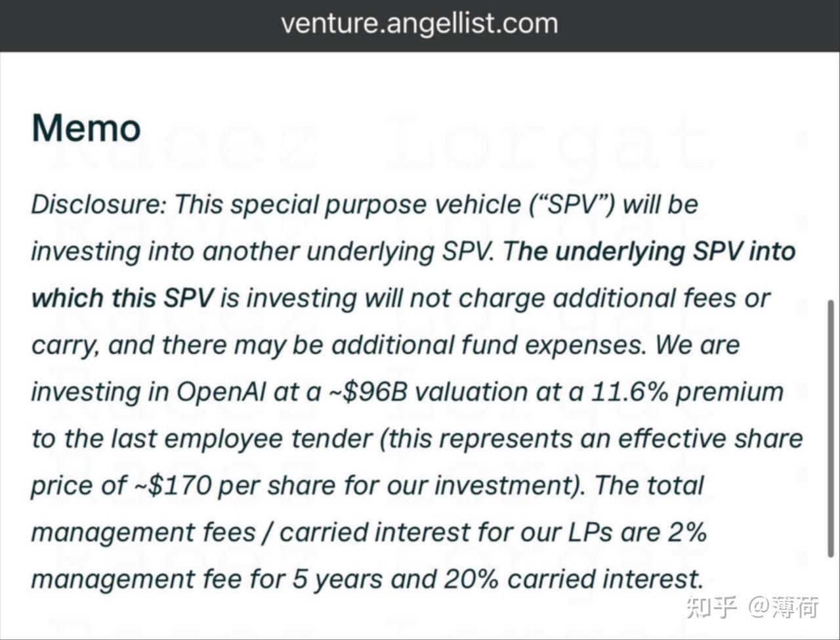Click the vertical scrollbar thumb
This screenshot has height=640, width=840.
pos(830,429)
